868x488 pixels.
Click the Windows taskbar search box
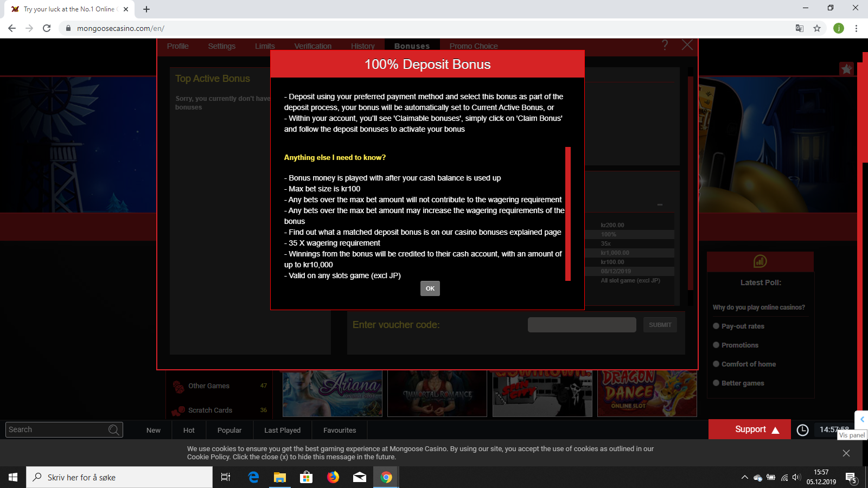[x=119, y=477]
